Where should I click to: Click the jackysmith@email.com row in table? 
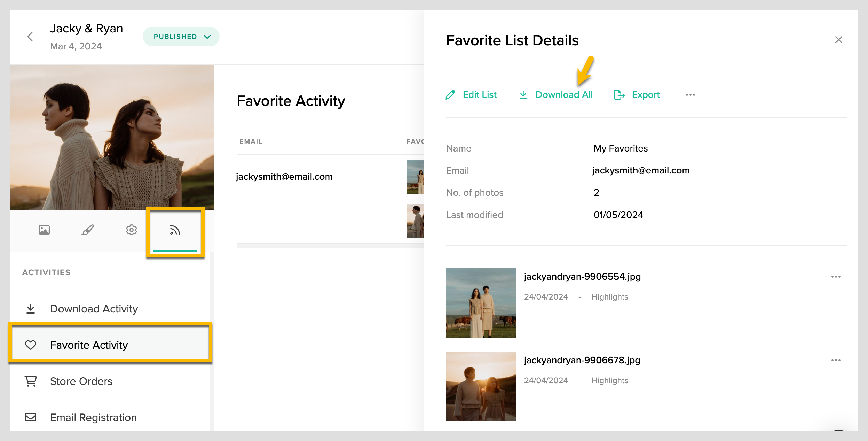284,177
